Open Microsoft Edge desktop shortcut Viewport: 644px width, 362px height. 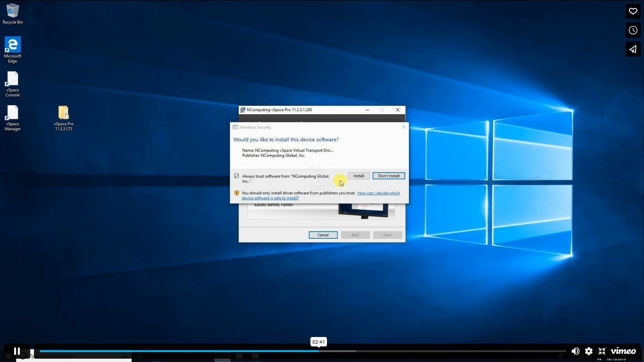[x=13, y=50]
